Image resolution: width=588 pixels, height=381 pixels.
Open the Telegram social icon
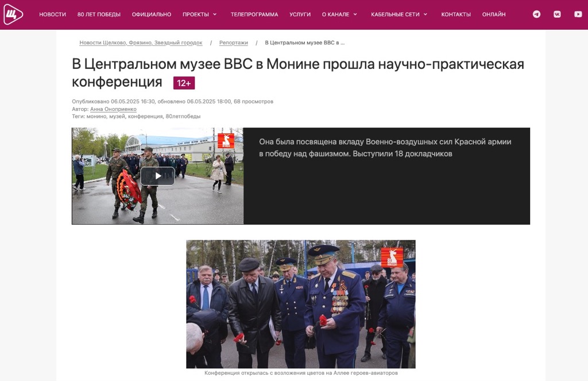(537, 14)
